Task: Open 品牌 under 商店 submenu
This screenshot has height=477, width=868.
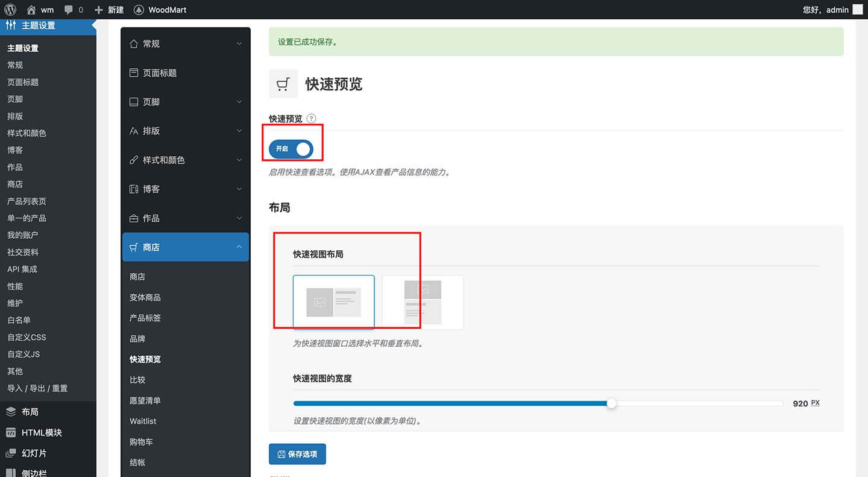Action: point(137,338)
